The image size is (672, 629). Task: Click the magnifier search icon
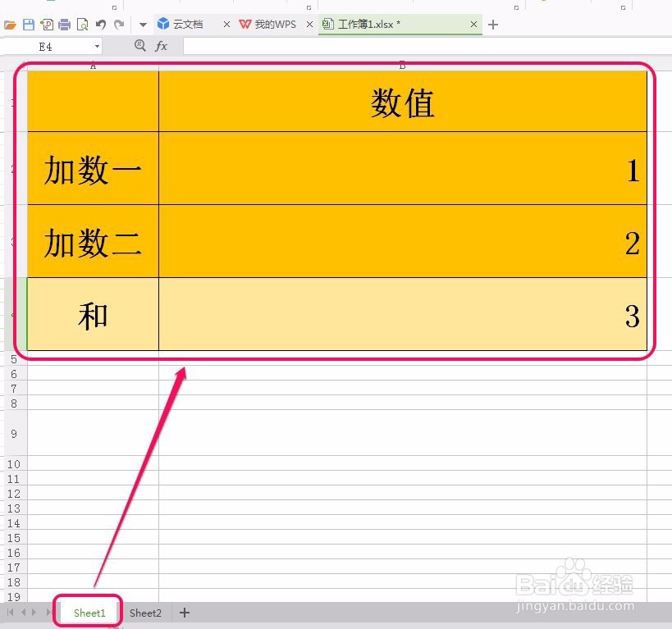140,45
